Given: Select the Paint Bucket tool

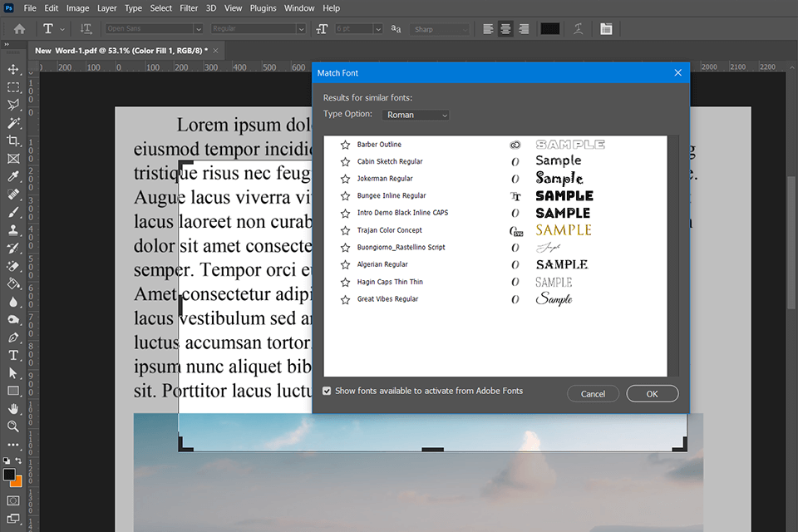Looking at the screenshot, I should tap(13, 283).
